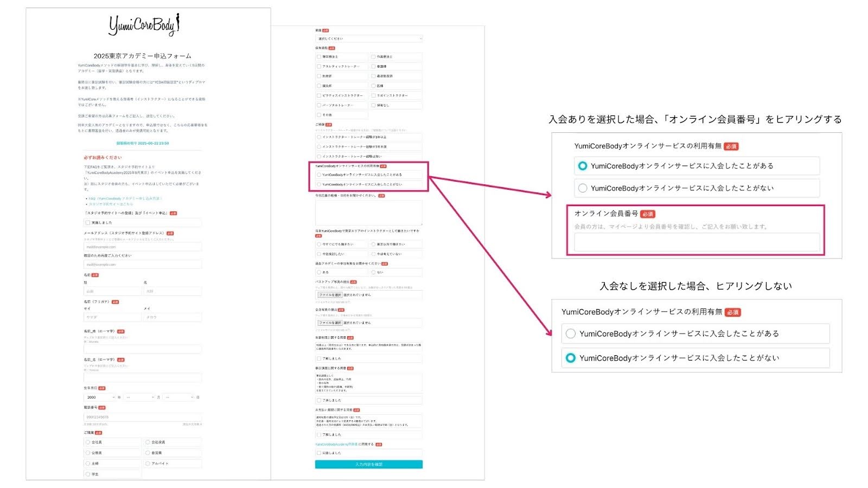
Task: Click the オンライン会員番号 input field
Action: [697, 243]
